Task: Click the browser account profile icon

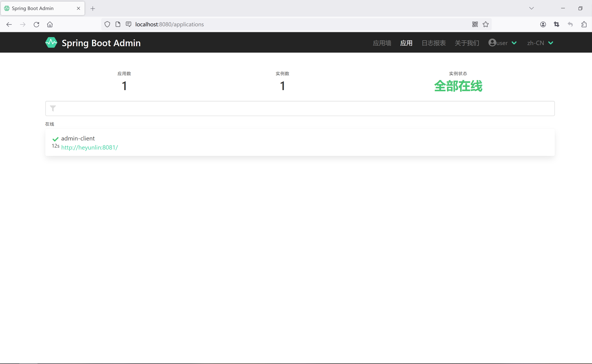Action: pyautogui.click(x=543, y=24)
